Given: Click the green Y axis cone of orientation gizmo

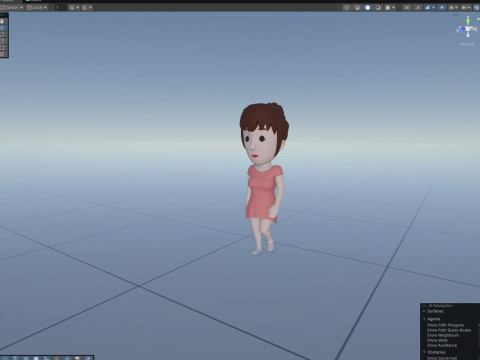Looking at the screenshot, I should click(468, 22).
